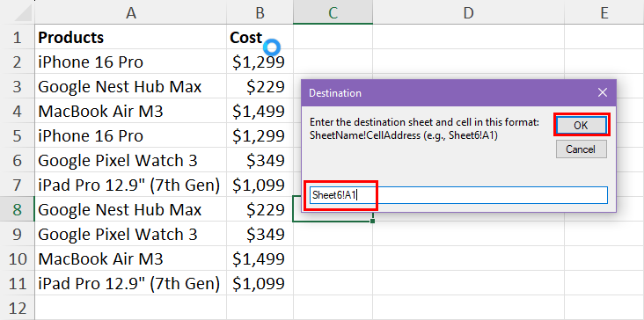
Task: Focus the destination text field containing Sheet6!A1
Action: point(458,195)
